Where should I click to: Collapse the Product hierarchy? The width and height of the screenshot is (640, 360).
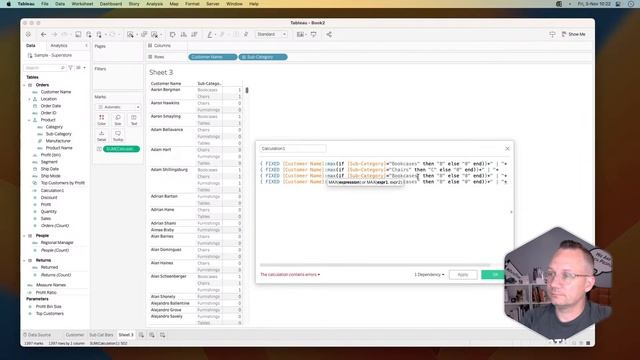(x=29, y=120)
